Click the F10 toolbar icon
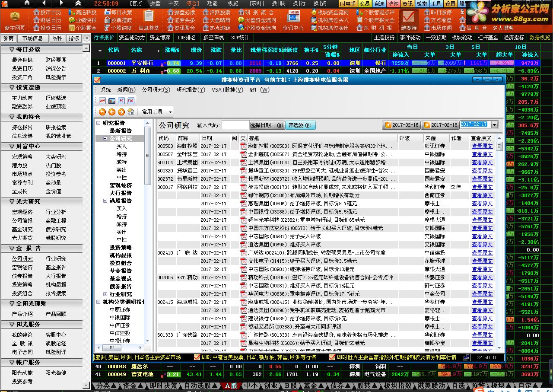Image resolution: width=553 pixels, height=392 pixels. point(131,101)
